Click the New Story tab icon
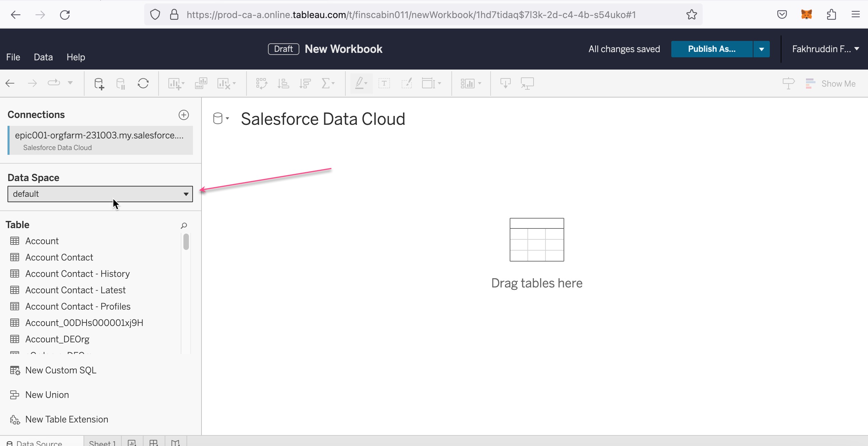Image resolution: width=868 pixels, height=446 pixels. tap(176, 443)
